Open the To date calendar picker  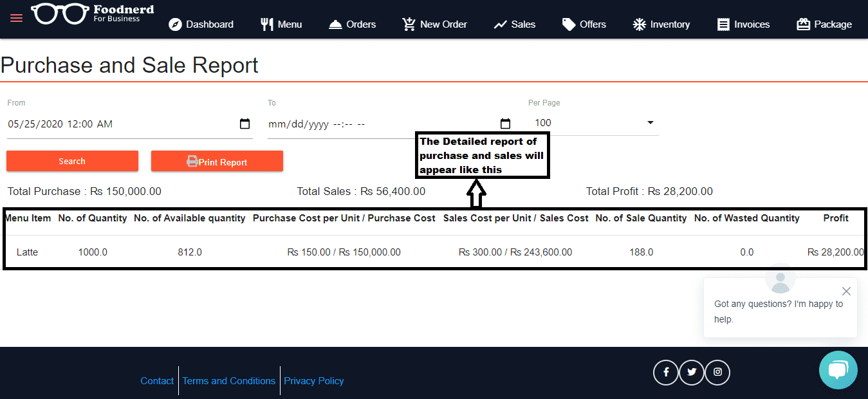[505, 124]
